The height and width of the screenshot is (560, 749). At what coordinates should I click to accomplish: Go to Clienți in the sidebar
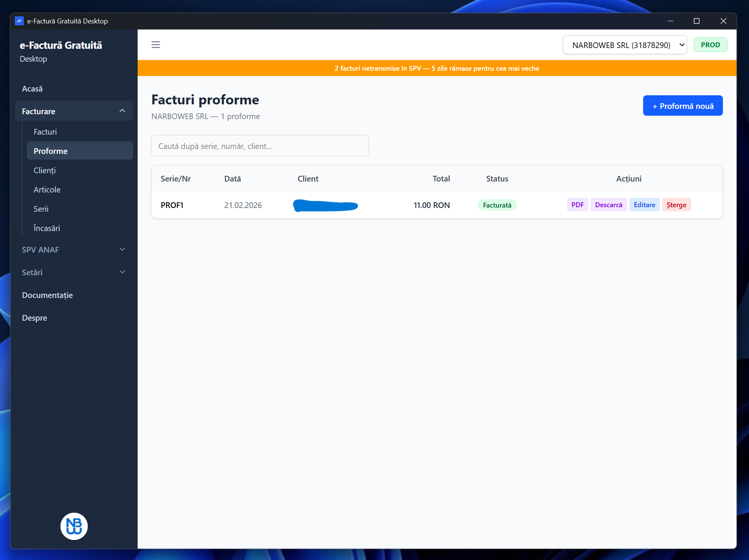(45, 171)
